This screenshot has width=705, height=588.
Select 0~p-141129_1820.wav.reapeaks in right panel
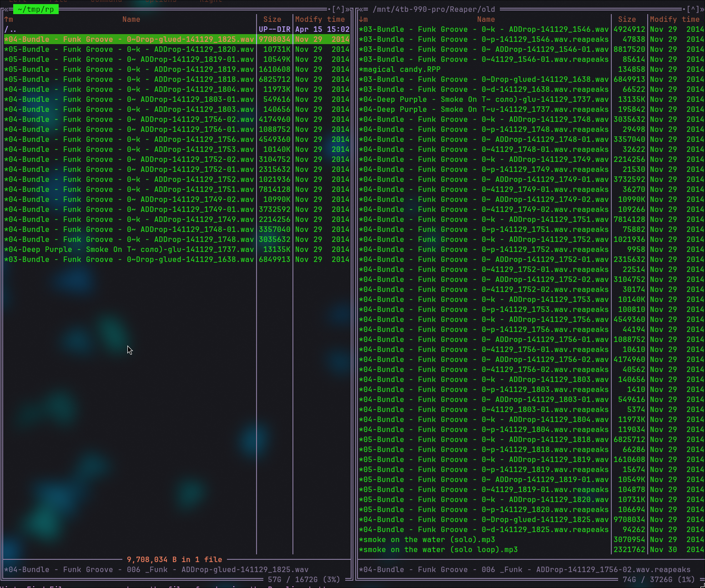click(x=532, y=509)
